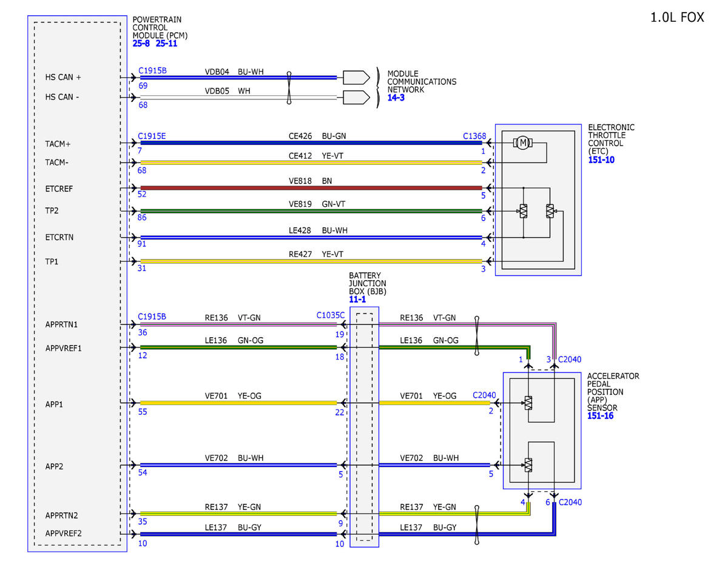Select the HS CAN - signal name
728x562 pixels.
[62, 96]
